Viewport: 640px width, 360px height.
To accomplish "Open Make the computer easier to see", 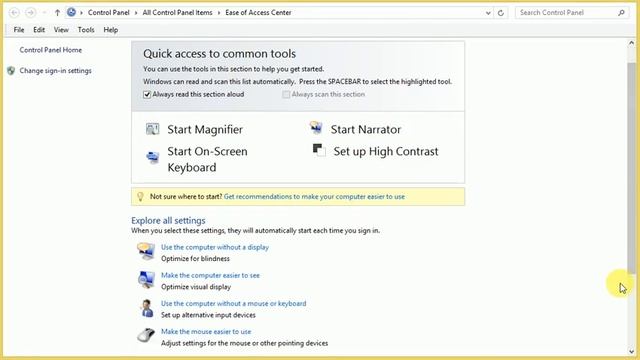I will [x=210, y=276].
